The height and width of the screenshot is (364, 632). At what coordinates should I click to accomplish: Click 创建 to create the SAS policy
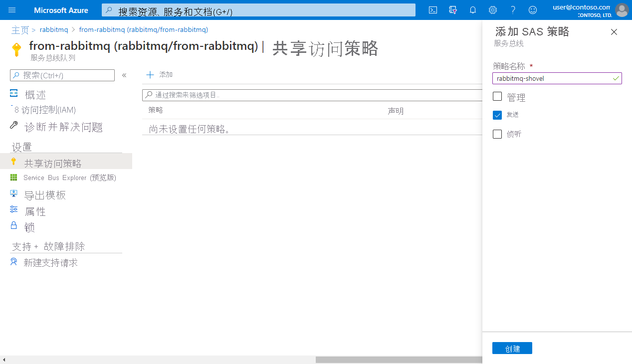point(512,348)
